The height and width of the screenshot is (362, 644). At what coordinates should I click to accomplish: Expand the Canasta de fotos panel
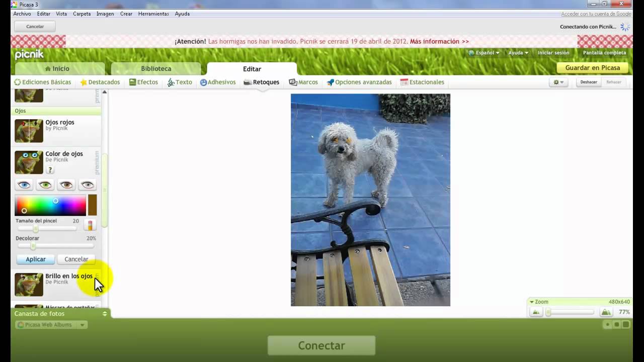tap(105, 314)
